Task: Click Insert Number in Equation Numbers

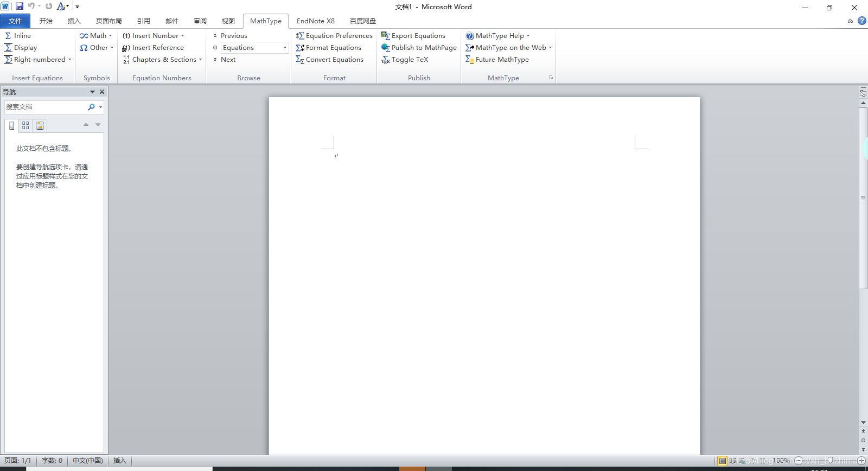Action: tap(154, 36)
